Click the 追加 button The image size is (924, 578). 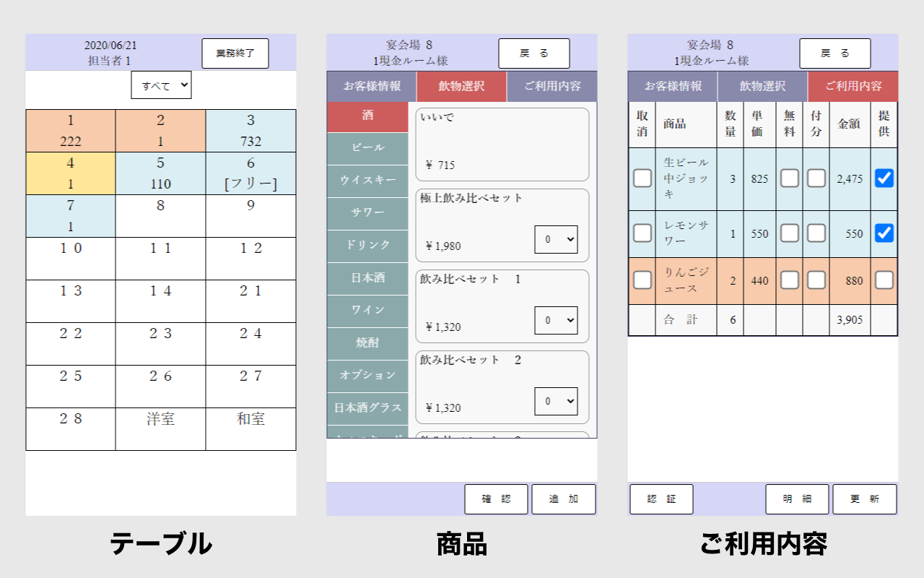563,499
